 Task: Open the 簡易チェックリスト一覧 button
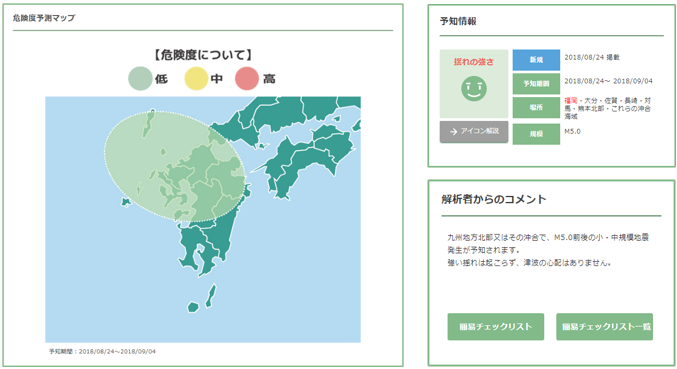click(604, 327)
